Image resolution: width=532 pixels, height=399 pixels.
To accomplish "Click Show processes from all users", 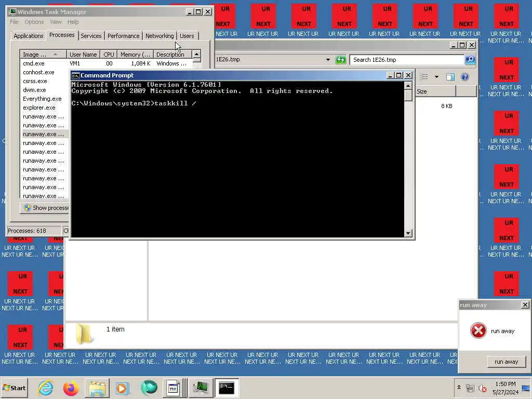I will point(46,208).
